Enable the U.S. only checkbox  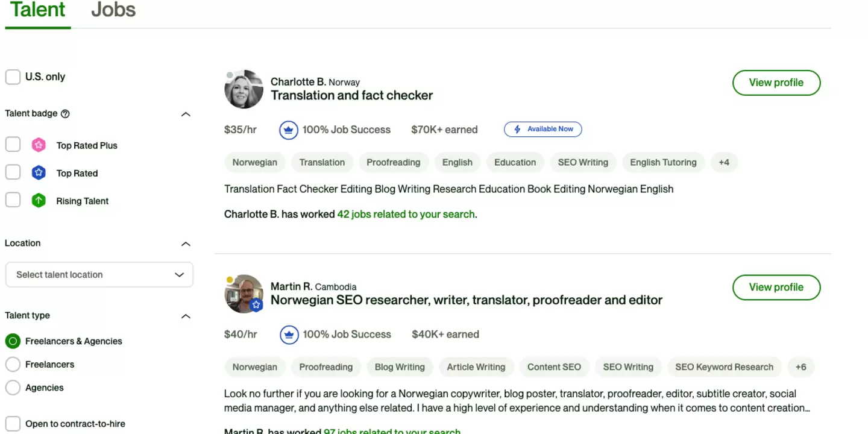click(13, 77)
